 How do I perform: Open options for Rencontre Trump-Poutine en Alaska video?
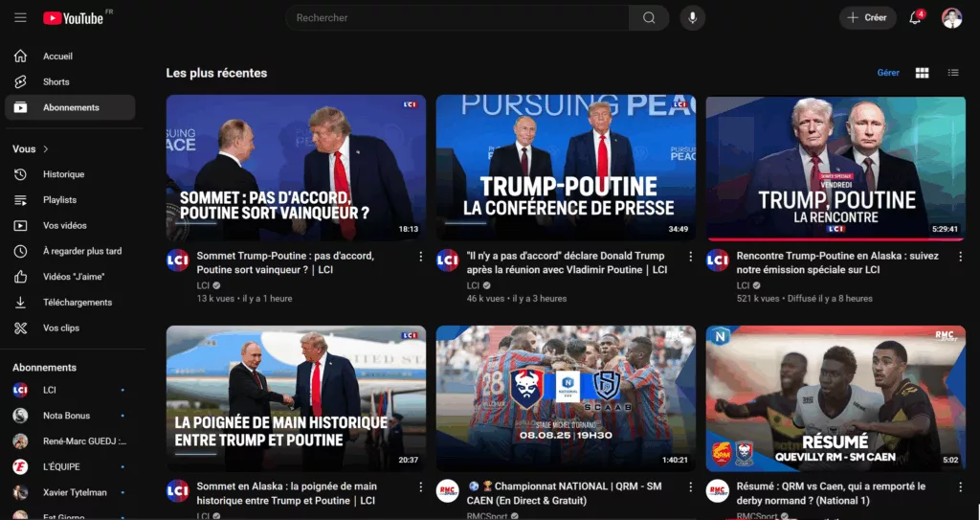(x=961, y=257)
